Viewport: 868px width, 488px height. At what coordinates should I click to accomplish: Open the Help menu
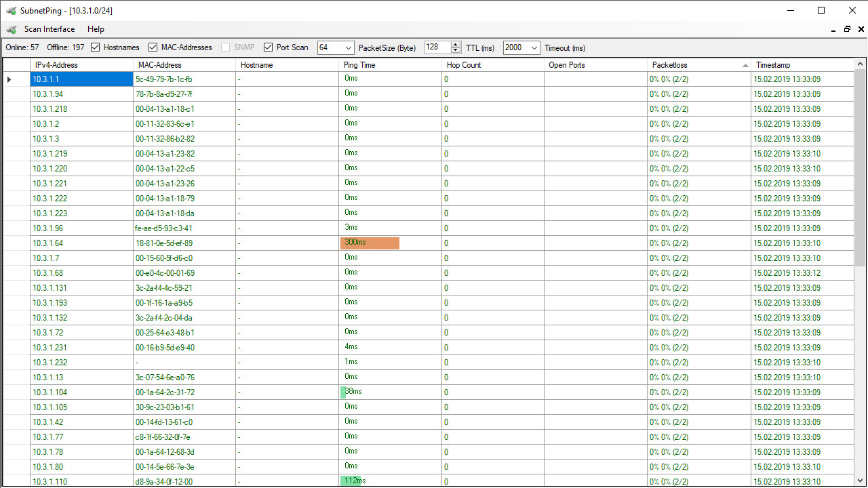click(96, 29)
